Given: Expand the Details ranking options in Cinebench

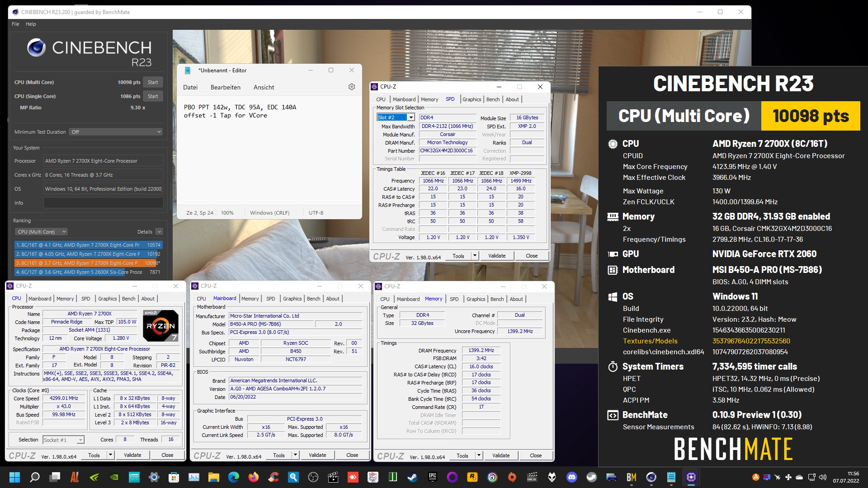Looking at the screenshot, I should tap(157, 232).
